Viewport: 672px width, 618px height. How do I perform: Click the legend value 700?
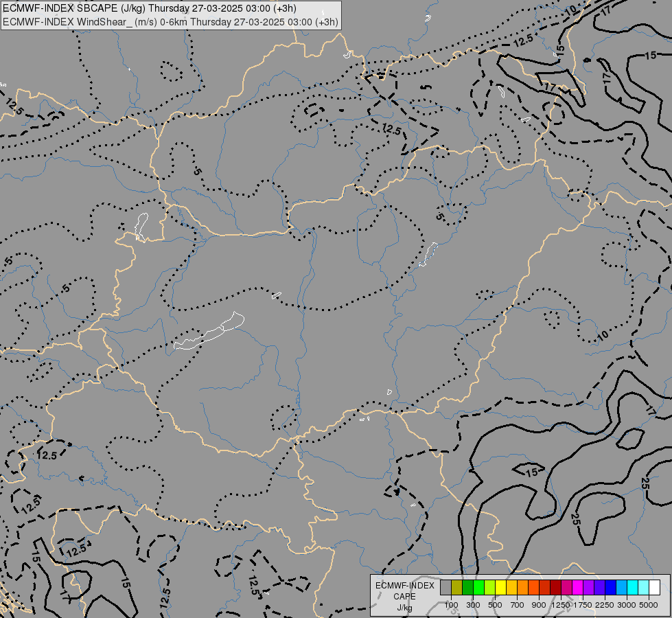click(x=518, y=605)
